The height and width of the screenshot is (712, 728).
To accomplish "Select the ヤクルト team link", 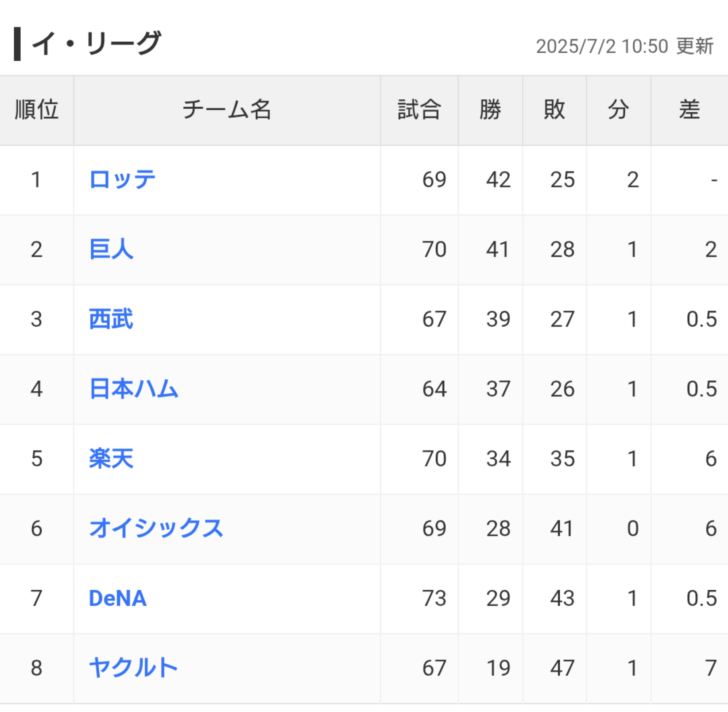I will point(133,668).
